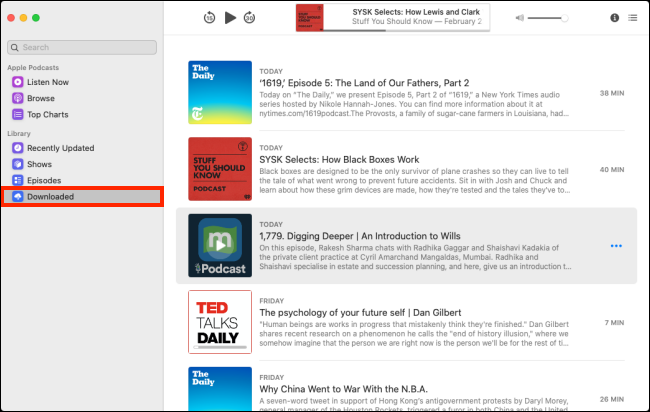Click the Episodes icon
This screenshot has width=650, height=412.
(17, 180)
